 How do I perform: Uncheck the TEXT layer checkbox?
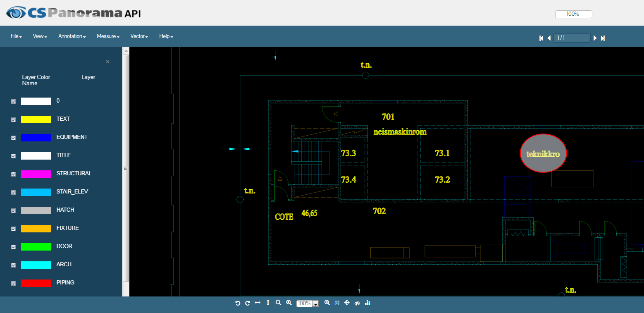click(x=13, y=119)
